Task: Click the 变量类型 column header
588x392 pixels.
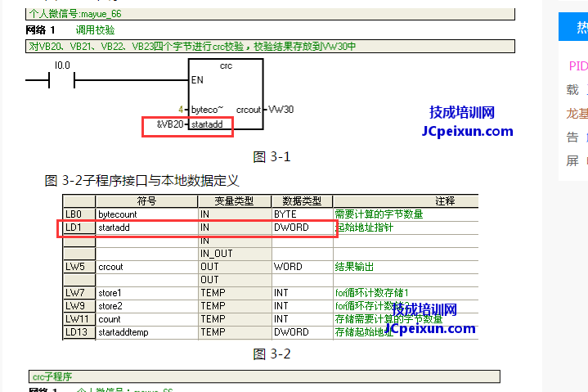Action: (x=234, y=201)
